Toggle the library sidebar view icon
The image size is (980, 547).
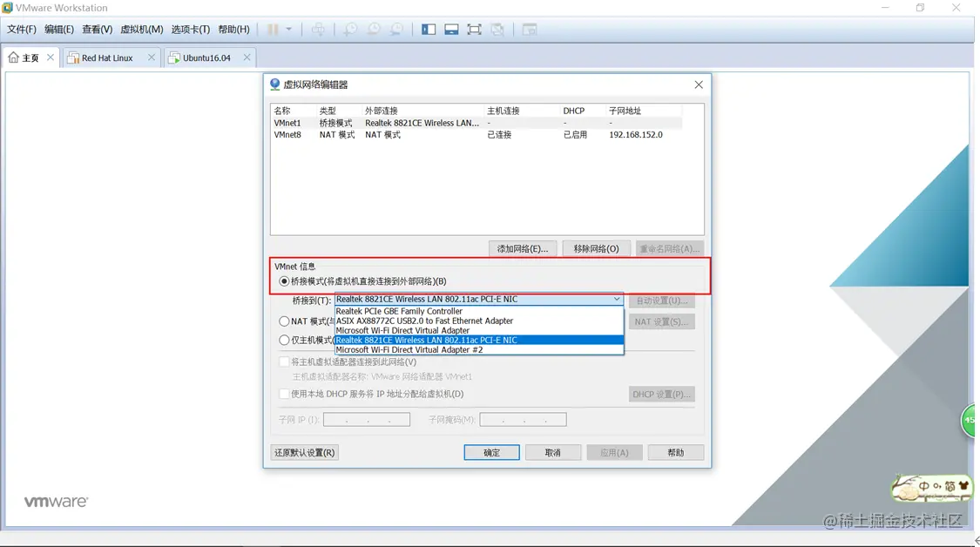click(x=428, y=30)
